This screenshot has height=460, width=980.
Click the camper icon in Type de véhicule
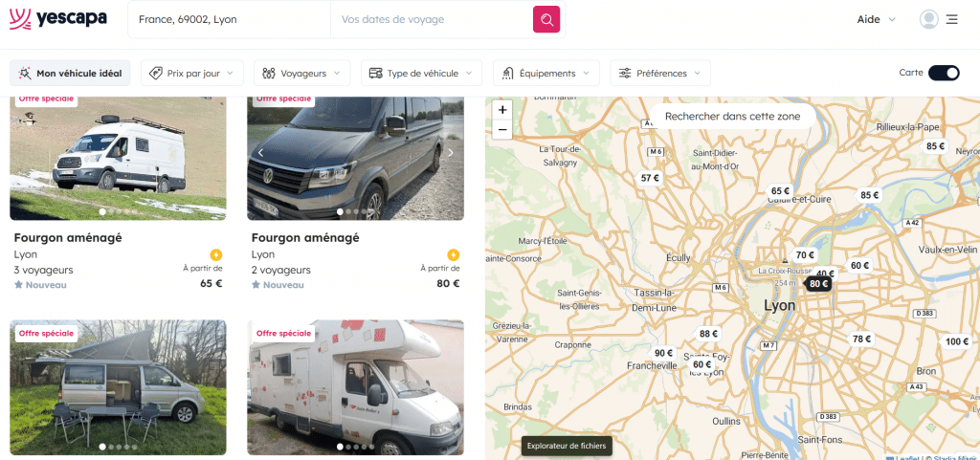[x=375, y=73]
